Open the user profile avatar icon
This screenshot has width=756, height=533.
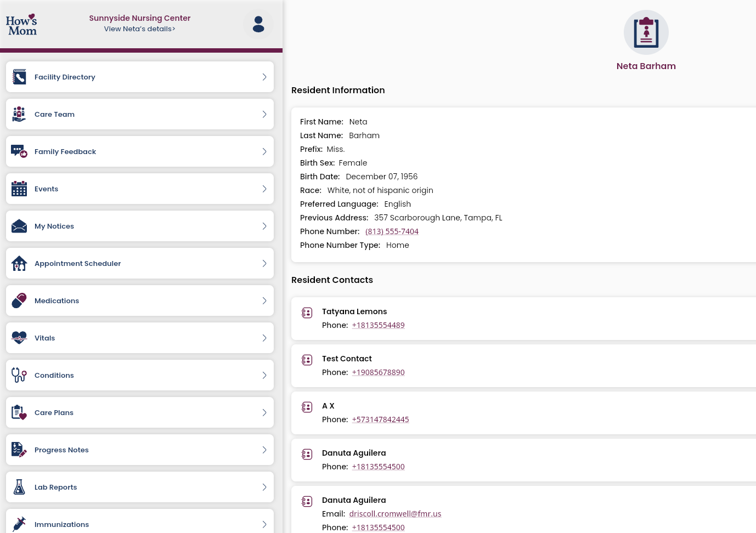point(258,24)
